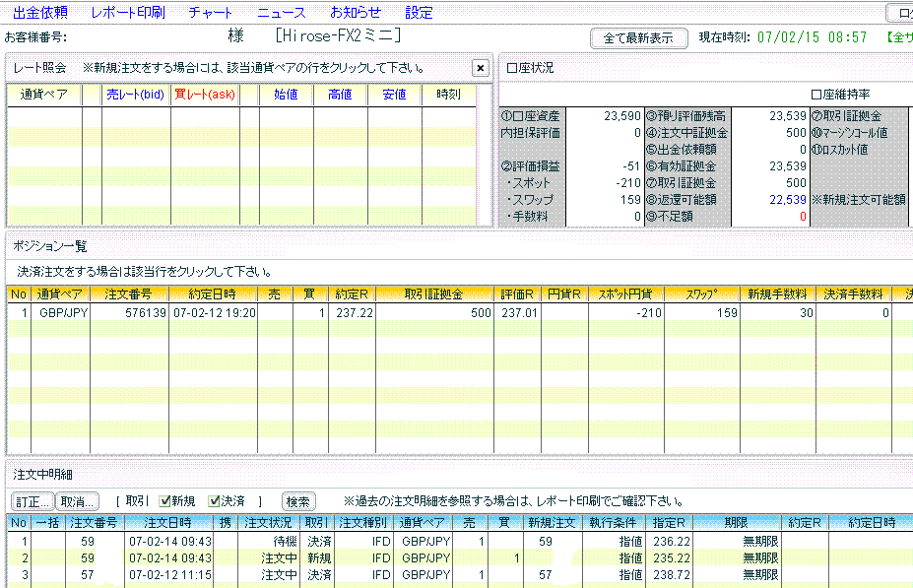
Task: Click 通貨ペア header in レート照会 table
Action: click(44, 95)
